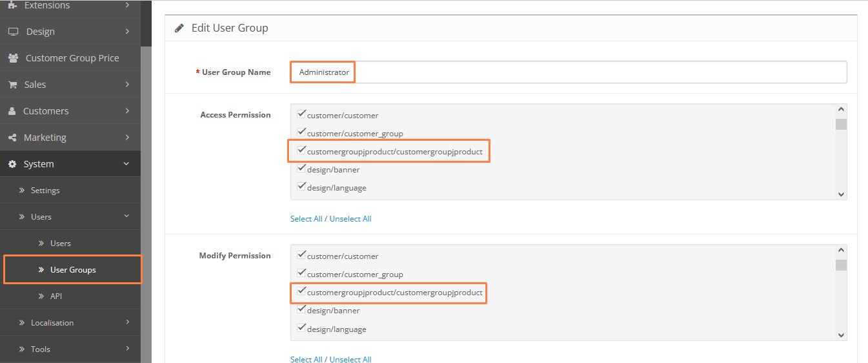Open Users sub-item under Users
Screen dimensions: 868x363
70,244
